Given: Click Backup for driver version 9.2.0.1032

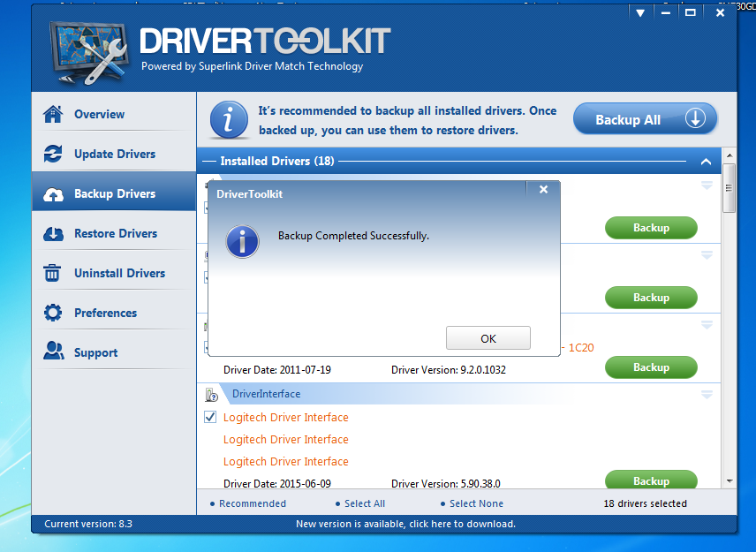Looking at the screenshot, I should [651, 367].
